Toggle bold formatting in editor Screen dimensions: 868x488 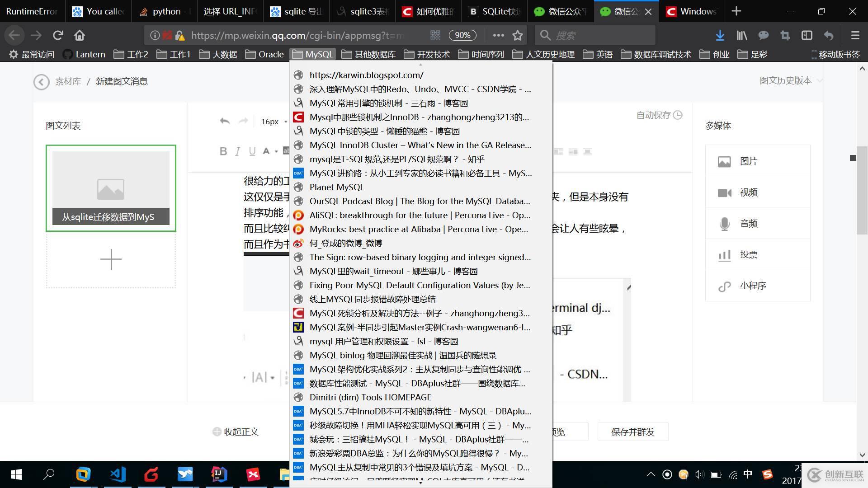pos(223,151)
